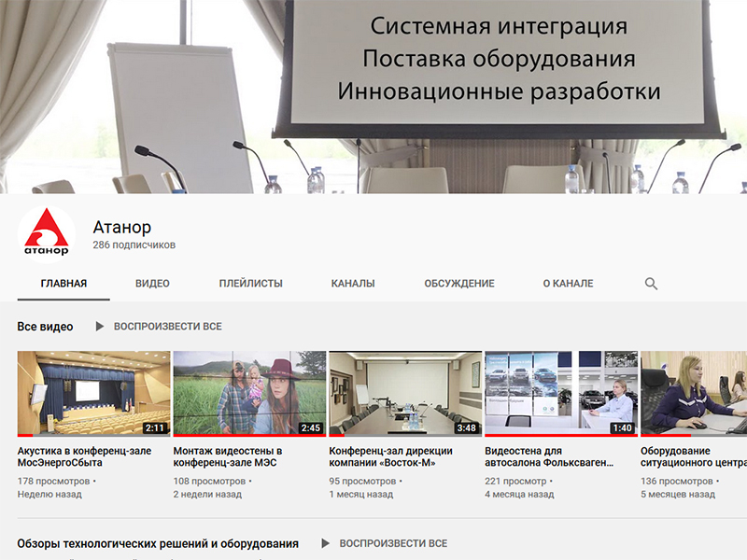The height and width of the screenshot is (560, 747).
Task: Click the 2:45 duration badge
Action: tap(311, 427)
